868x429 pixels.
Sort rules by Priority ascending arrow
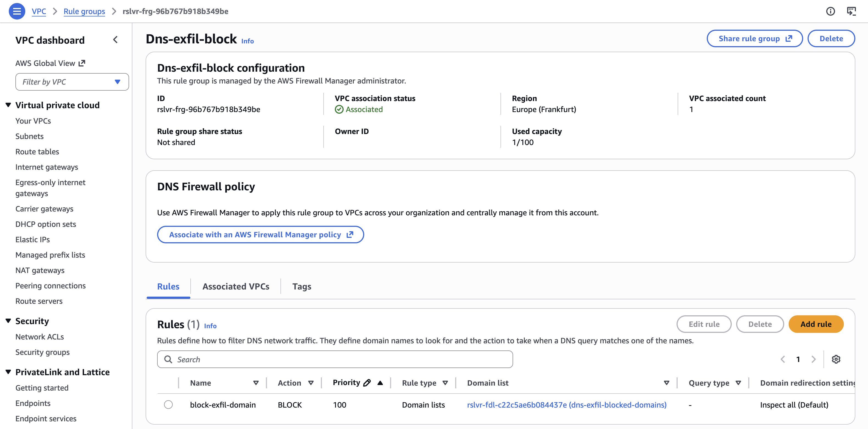point(380,383)
